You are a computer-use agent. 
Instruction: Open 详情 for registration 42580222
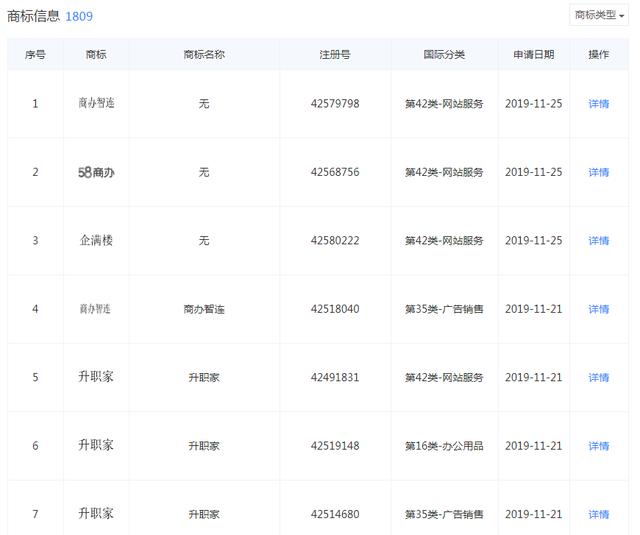(x=599, y=241)
